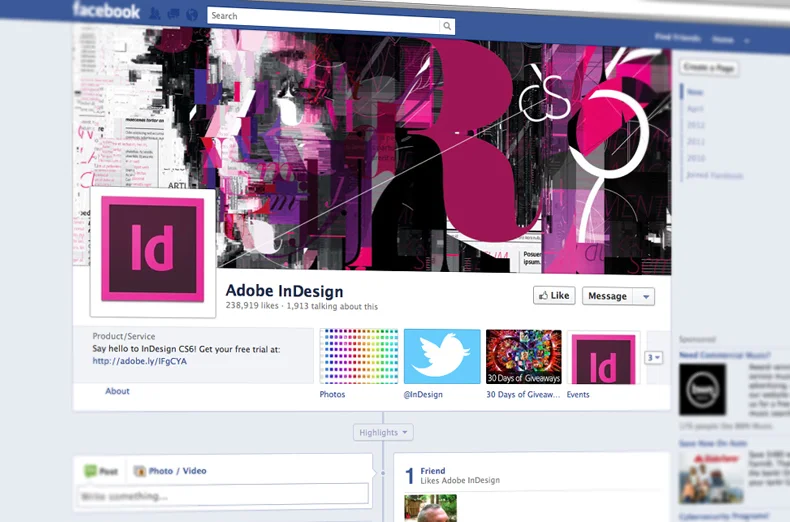This screenshot has width=790, height=522.
Task: Click the Message button
Action: click(608, 296)
